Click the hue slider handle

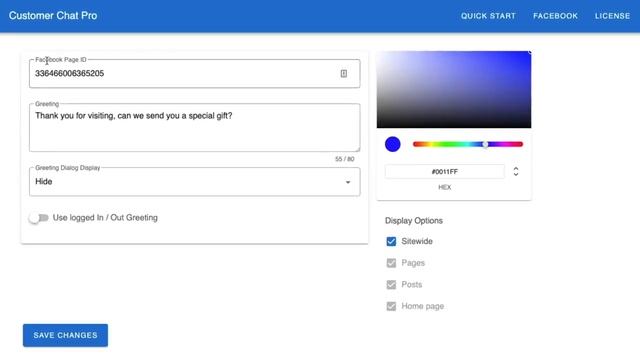485,144
